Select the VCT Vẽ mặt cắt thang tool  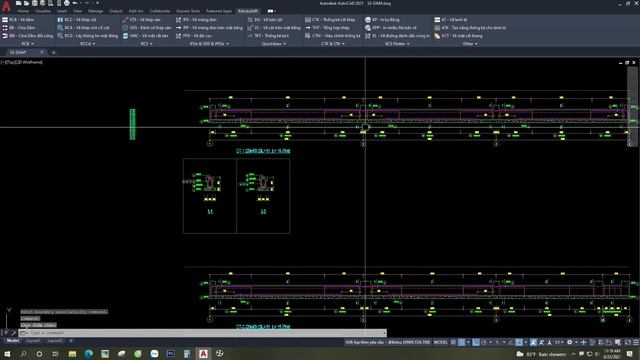coord(458,36)
